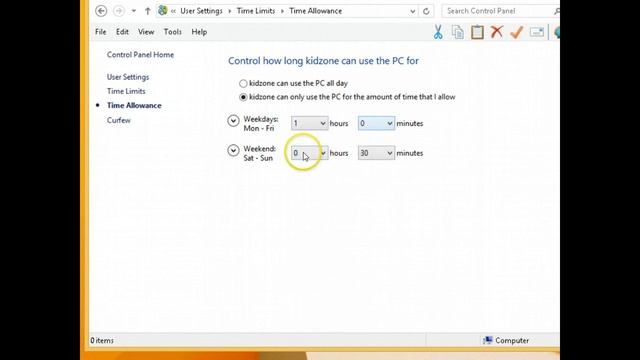Click the '0 items' status bar text
640x360 pixels.
pos(102,340)
